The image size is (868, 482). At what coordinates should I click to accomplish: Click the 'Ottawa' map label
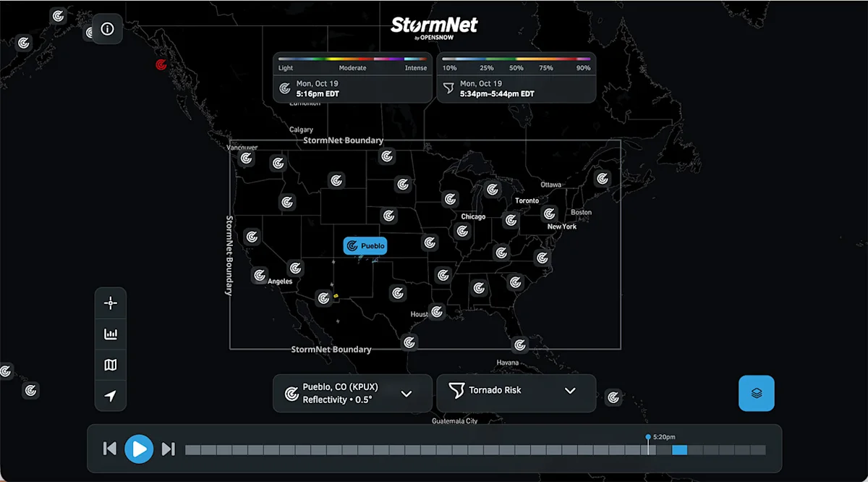[x=550, y=185]
